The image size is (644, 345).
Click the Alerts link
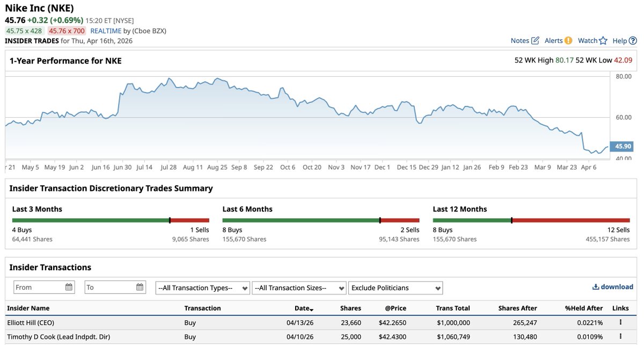click(x=554, y=41)
